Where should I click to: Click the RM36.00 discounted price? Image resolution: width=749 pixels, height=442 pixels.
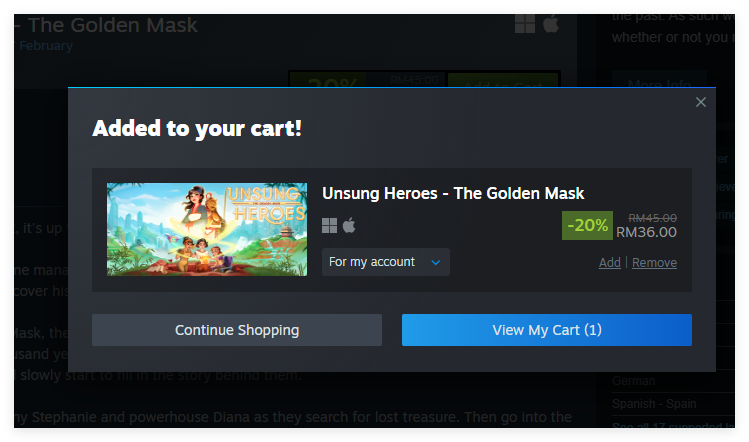[646, 232]
